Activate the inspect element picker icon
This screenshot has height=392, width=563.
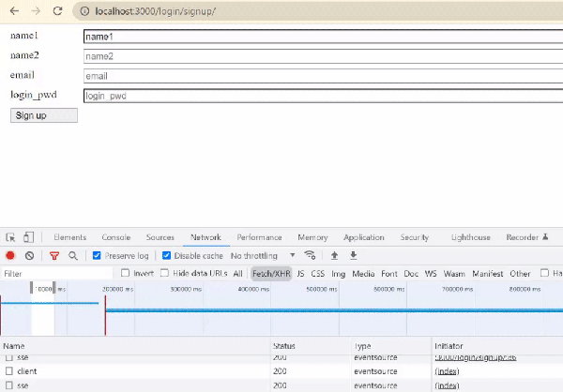click(11, 238)
